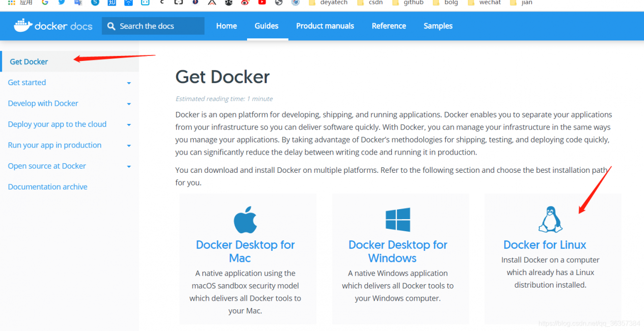The height and width of the screenshot is (331, 644).
Task: Open the YouTube bookmark icon
Action: click(x=262, y=3)
